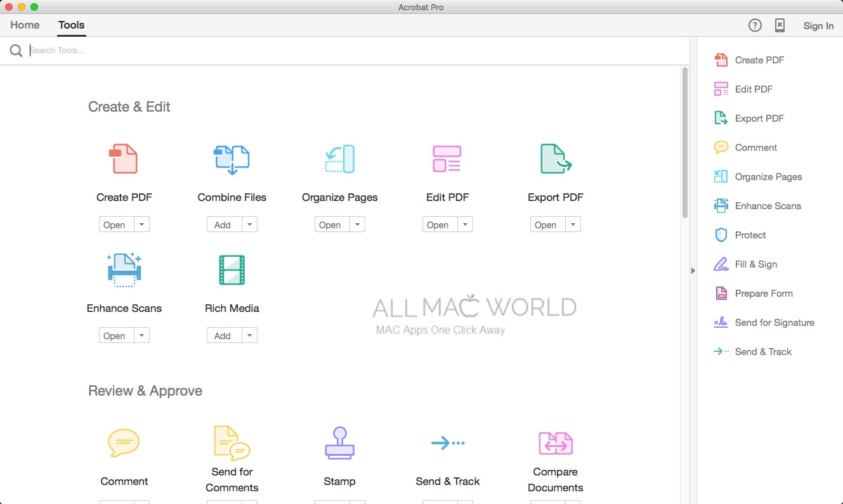Image resolution: width=843 pixels, height=504 pixels.
Task: Open the Help question mark icon
Action: tap(755, 25)
